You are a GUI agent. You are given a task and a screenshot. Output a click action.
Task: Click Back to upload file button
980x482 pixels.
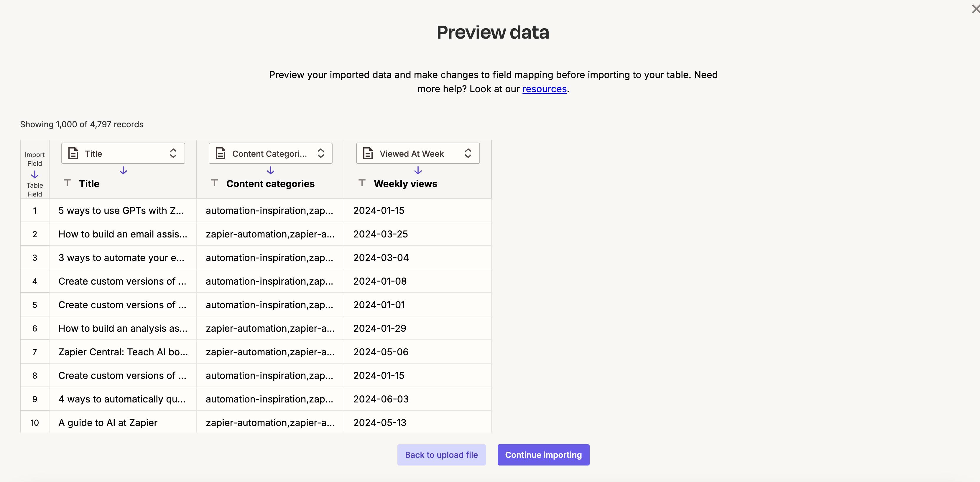pos(441,455)
